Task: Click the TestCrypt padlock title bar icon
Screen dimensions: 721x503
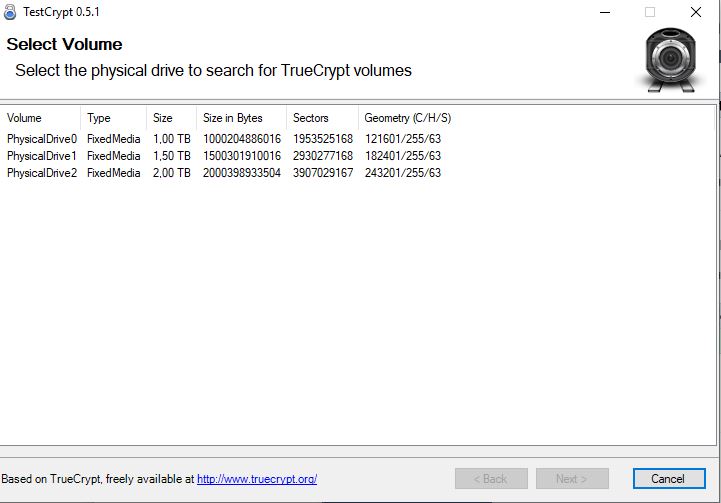Action: [x=10, y=12]
